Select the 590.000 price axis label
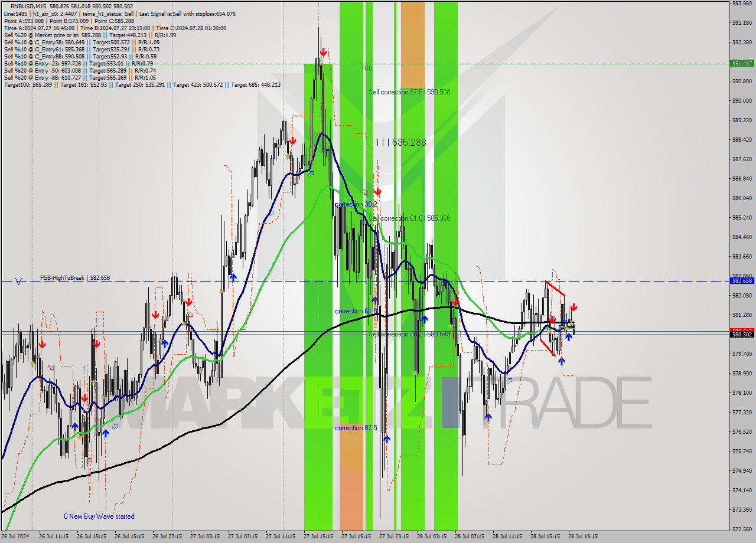This screenshot has height=543, width=756. (741, 100)
